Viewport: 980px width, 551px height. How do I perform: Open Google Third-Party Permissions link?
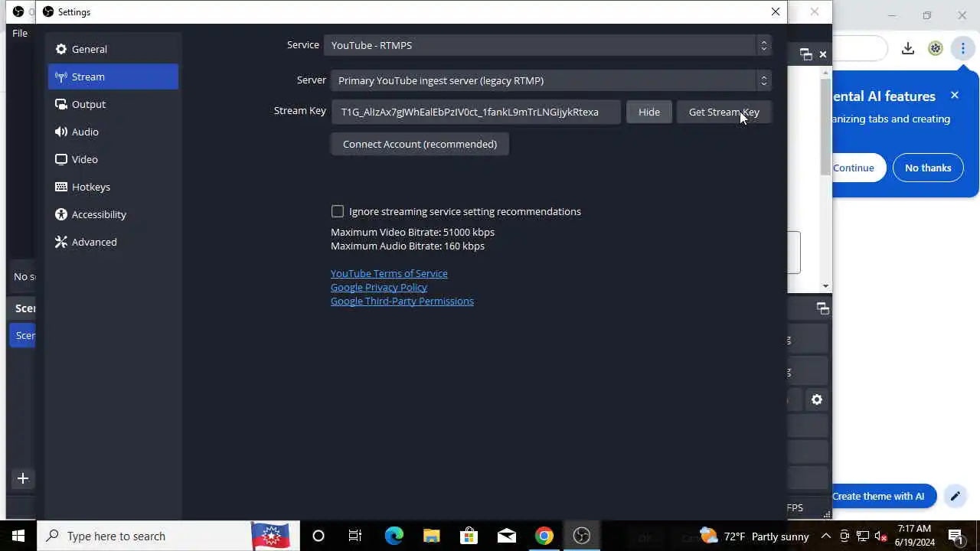(x=402, y=301)
